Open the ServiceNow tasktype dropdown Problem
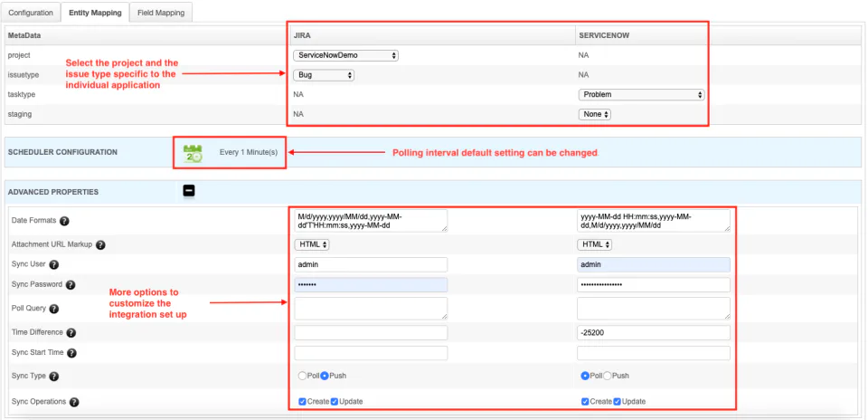Viewport: 868px width, 420px height. (x=642, y=95)
